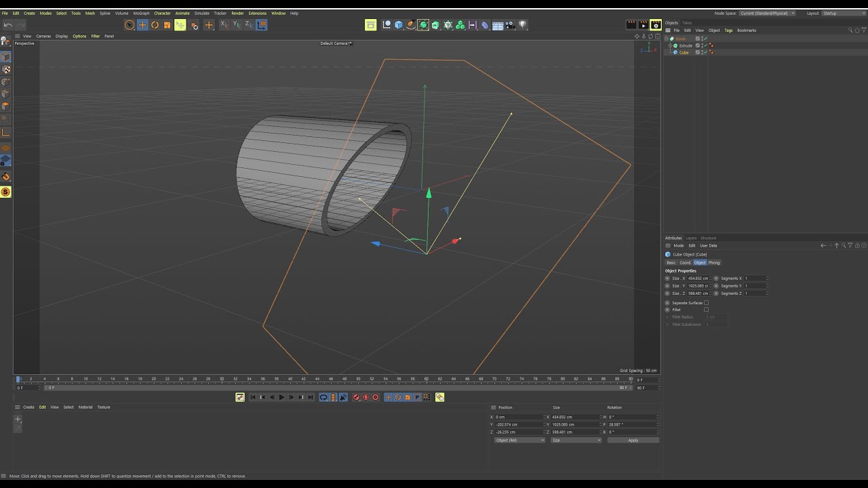
Task: Open the Size mode dropdown
Action: pos(575,441)
